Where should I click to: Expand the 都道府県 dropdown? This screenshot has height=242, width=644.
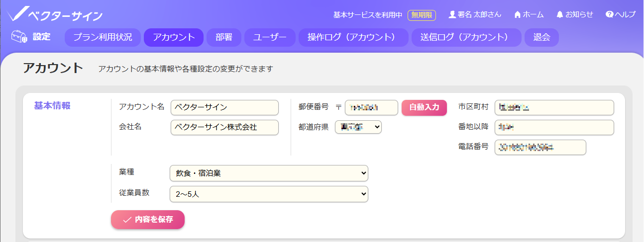(358, 127)
